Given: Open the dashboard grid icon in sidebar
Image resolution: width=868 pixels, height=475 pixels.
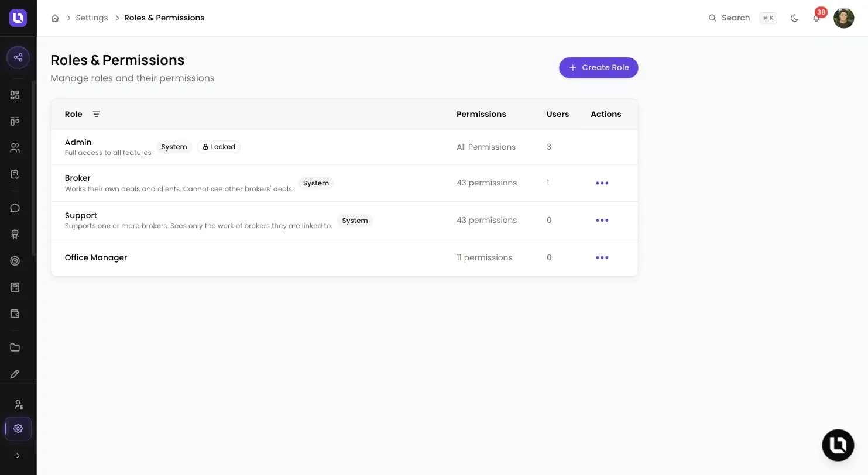Looking at the screenshot, I should click(x=15, y=95).
